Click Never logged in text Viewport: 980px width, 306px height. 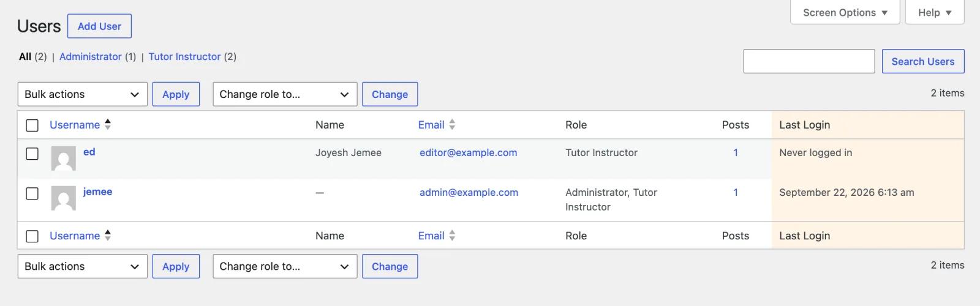point(815,152)
